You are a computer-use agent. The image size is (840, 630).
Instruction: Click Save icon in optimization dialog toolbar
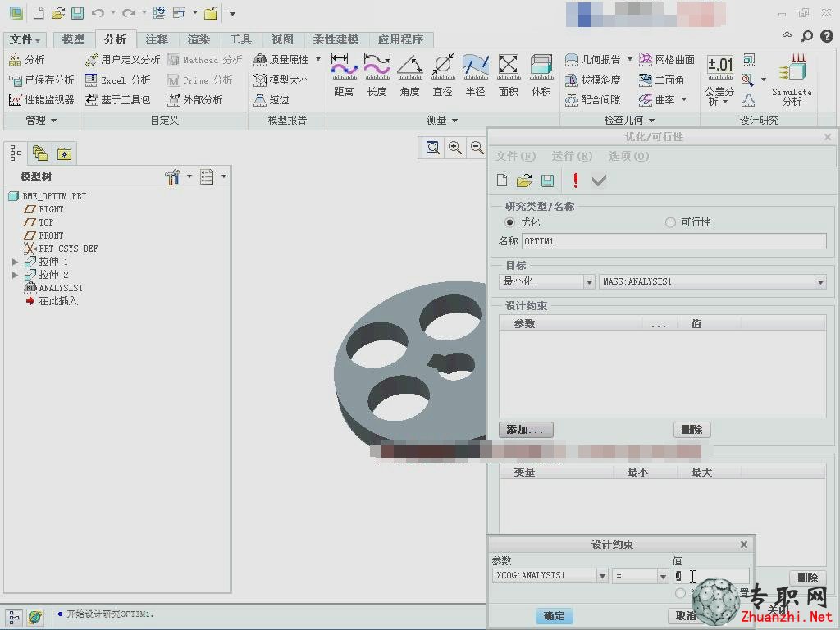[547, 180]
